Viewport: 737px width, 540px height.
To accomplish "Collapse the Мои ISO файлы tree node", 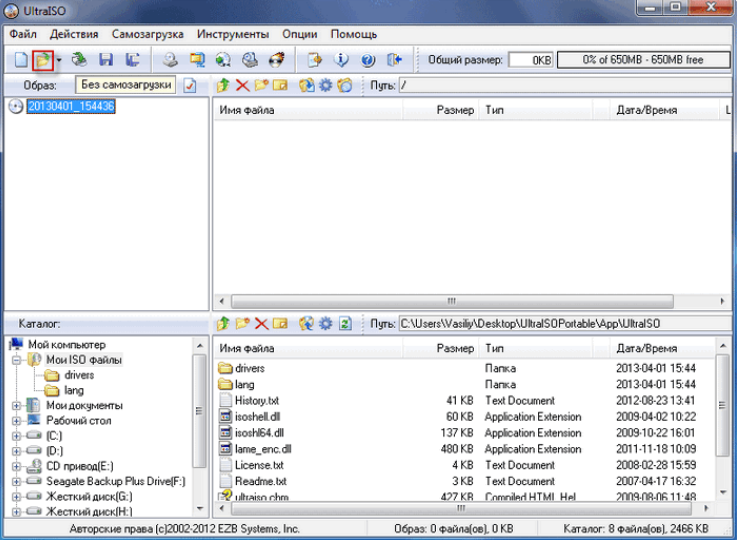I will (16, 360).
